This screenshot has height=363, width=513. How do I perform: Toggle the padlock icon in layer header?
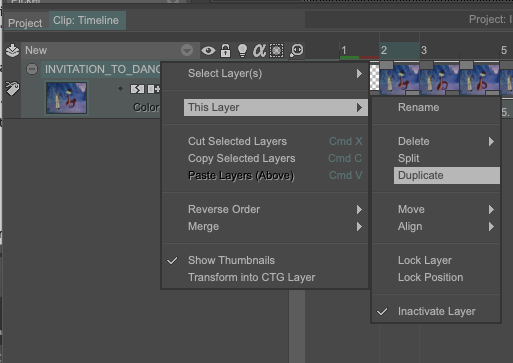(x=226, y=50)
